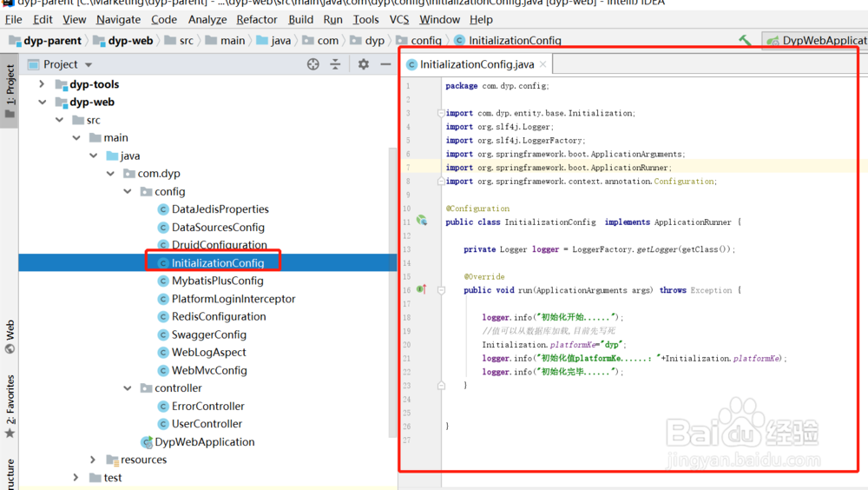Collapse the com.dyp package
This screenshot has height=490, width=868.
(x=111, y=174)
